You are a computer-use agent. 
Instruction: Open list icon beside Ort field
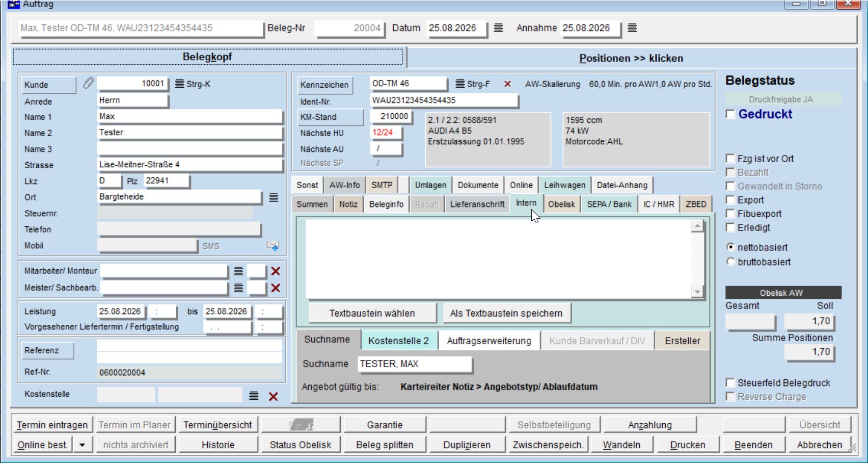pyautogui.click(x=274, y=197)
